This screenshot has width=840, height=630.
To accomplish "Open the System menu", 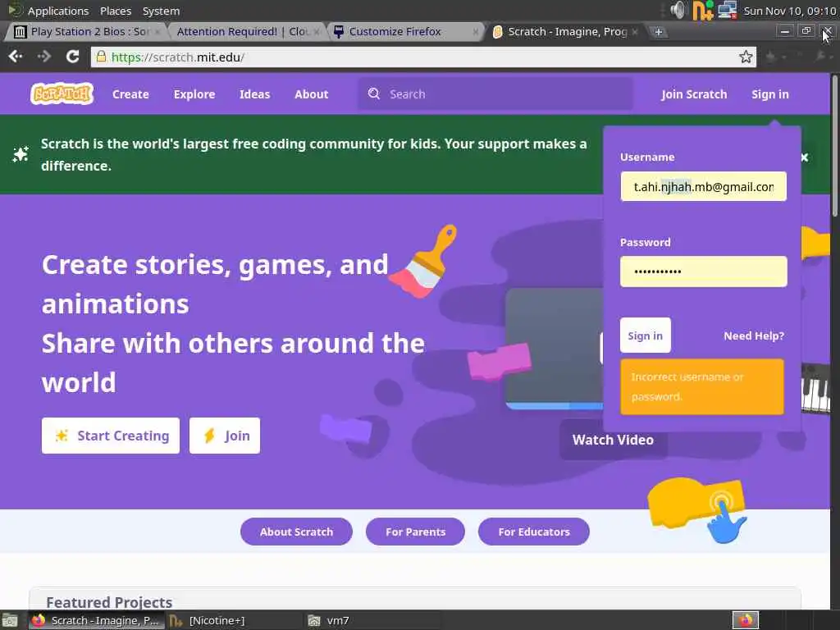I will [162, 11].
